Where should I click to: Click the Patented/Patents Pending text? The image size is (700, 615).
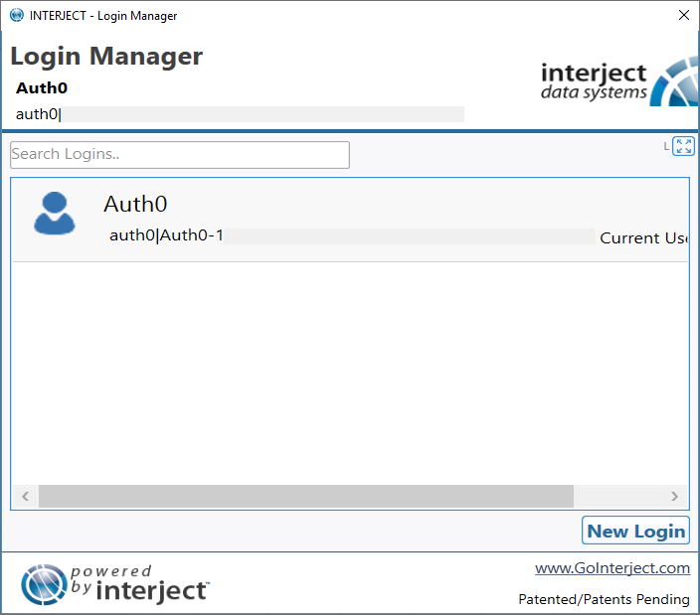604,599
